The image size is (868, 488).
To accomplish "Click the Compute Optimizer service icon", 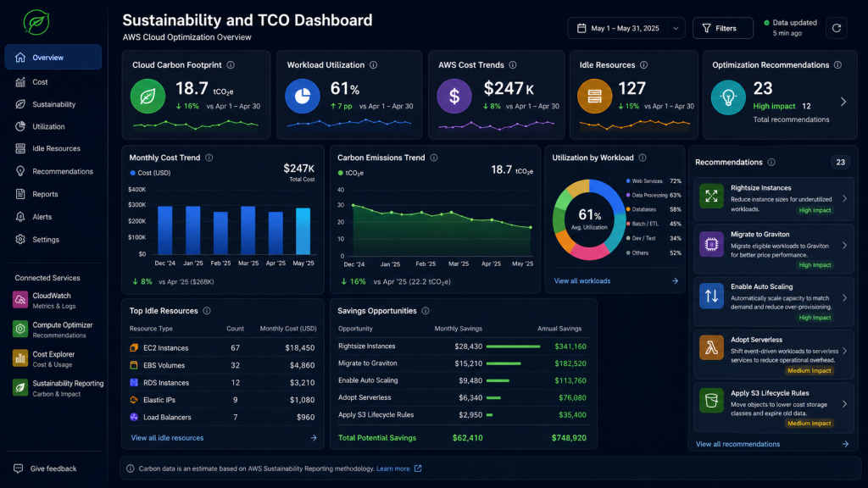I will pos(20,330).
